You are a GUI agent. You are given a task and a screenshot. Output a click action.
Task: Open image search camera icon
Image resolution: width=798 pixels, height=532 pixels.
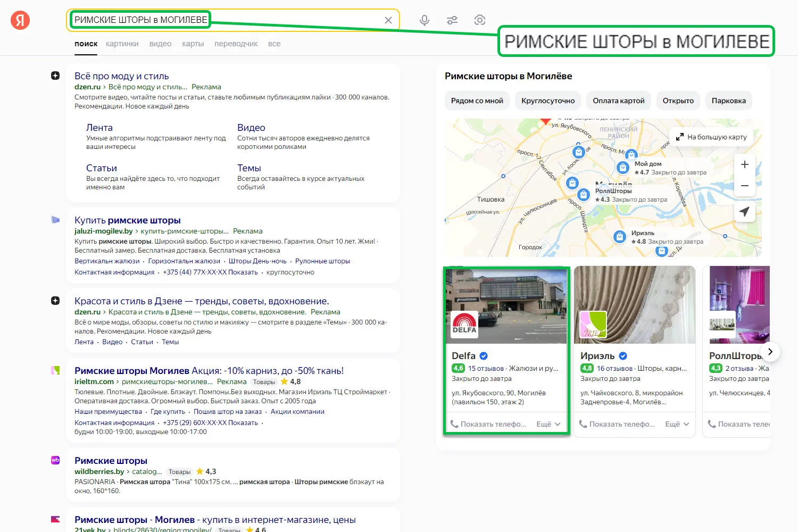pyautogui.click(x=480, y=20)
